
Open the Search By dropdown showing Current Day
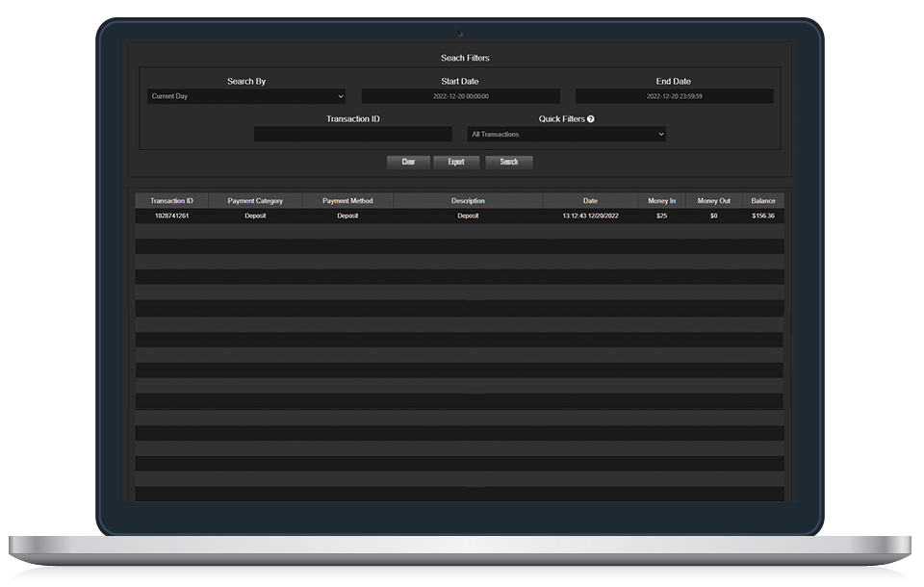[246, 96]
